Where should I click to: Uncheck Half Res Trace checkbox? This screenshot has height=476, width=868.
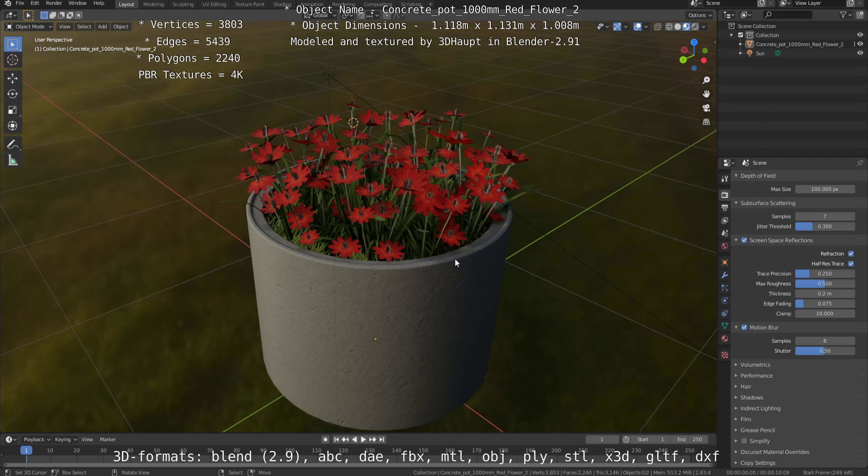(851, 264)
